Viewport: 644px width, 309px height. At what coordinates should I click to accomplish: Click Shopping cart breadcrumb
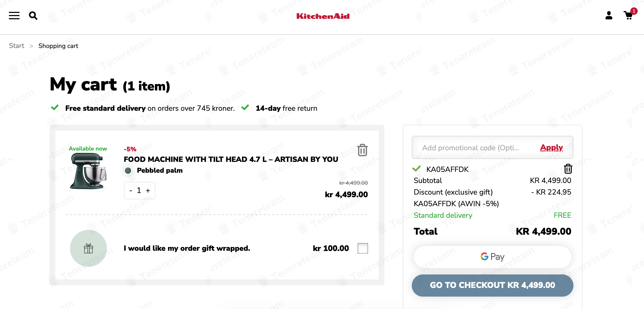coord(58,46)
